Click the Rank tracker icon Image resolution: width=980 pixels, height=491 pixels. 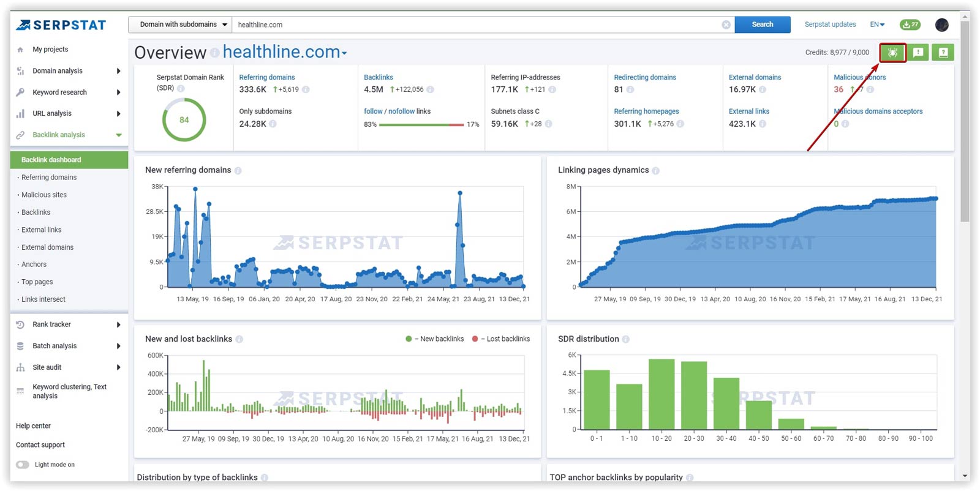pyautogui.click(x=20, y=324)
